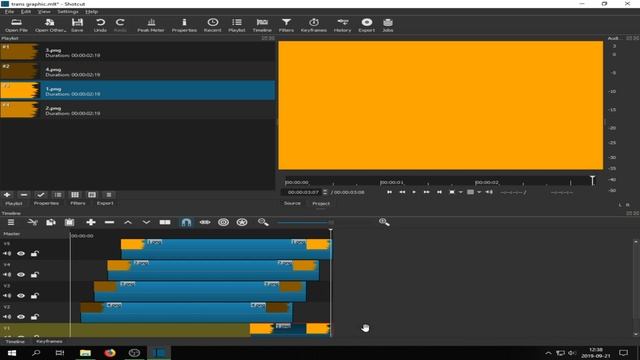
Task: Save the project with the Save icon
Action: pos(77,25)
